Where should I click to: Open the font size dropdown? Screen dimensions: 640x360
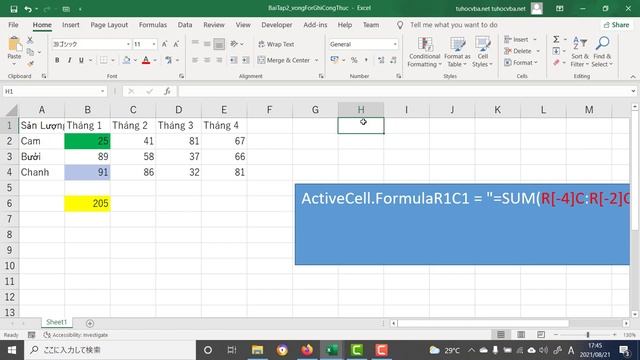(154, 44)
